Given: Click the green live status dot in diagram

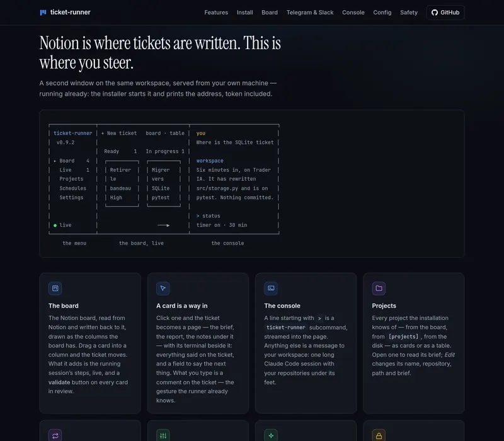Looking at the screenshot, I should 55,226.
